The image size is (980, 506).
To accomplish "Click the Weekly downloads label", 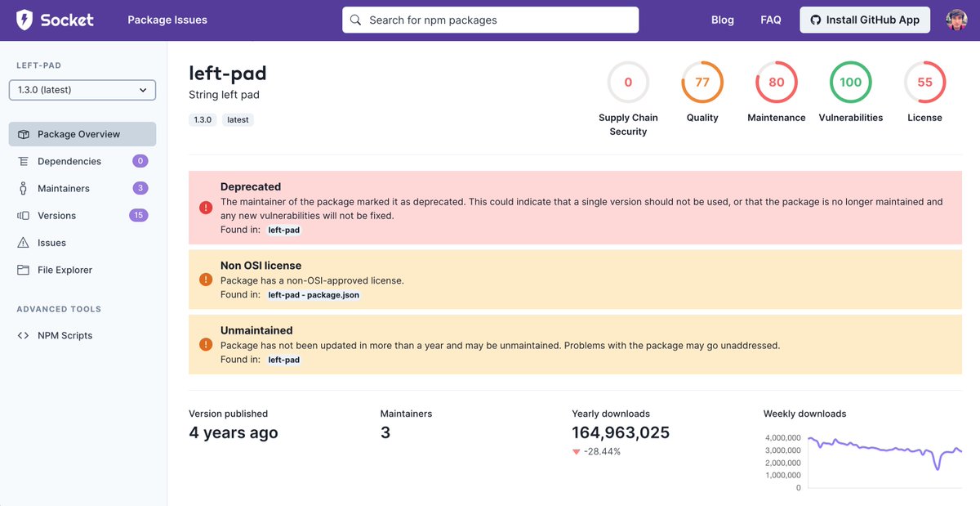I will pos(804,414).
